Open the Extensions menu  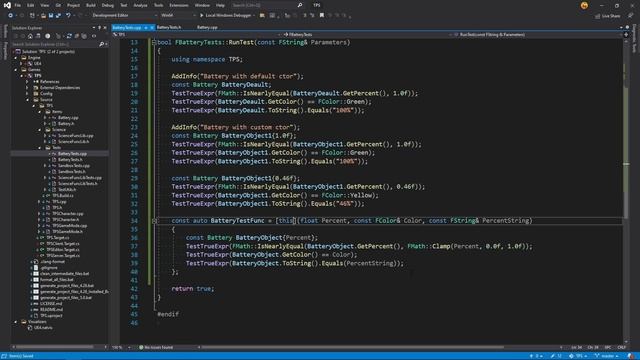pyautogui.click(x=179, y=5)
